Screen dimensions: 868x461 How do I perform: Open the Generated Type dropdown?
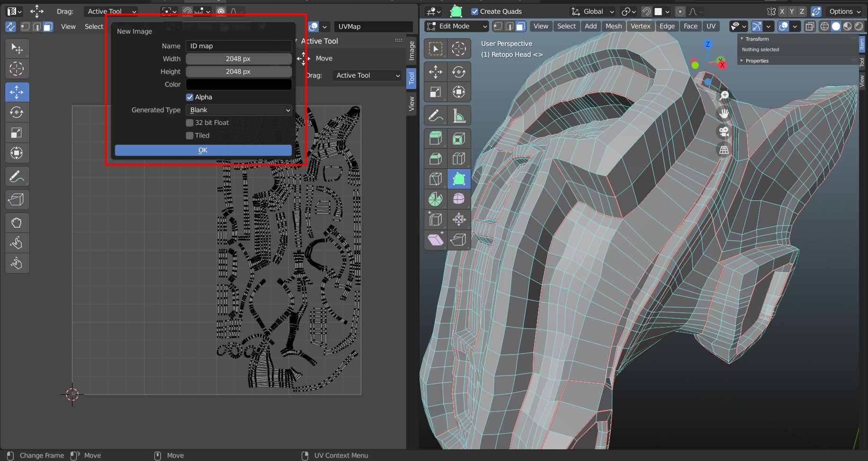239,110
